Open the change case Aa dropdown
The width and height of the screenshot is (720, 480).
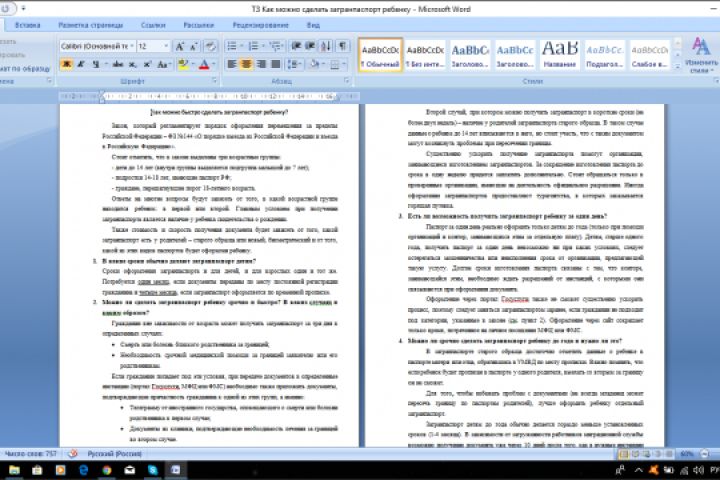coord(163,64)
